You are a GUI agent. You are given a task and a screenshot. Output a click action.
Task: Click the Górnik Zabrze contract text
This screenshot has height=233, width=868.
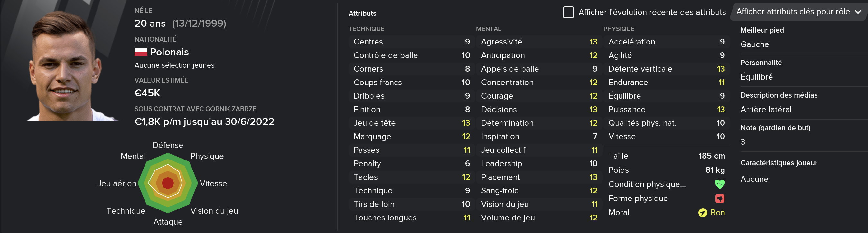[x=195, y=109]
